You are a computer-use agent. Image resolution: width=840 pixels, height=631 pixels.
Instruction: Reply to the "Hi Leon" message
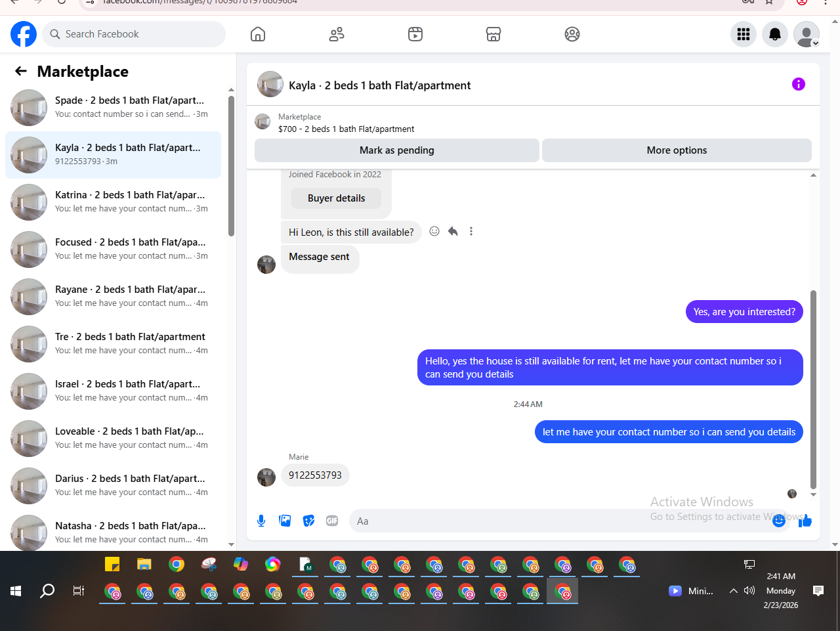453,231
